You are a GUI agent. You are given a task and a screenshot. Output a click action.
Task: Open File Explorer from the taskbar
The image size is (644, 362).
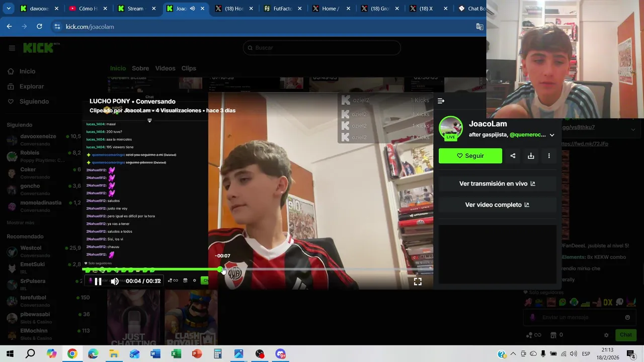114,354
